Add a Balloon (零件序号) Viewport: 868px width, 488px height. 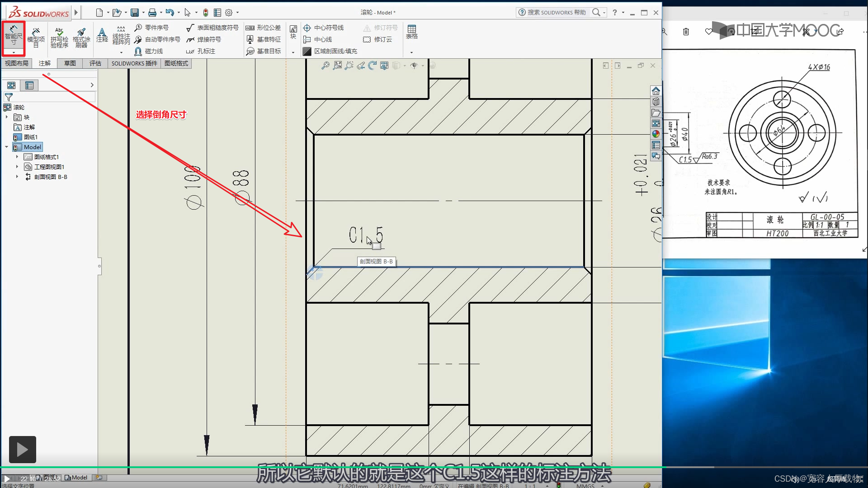151,28
